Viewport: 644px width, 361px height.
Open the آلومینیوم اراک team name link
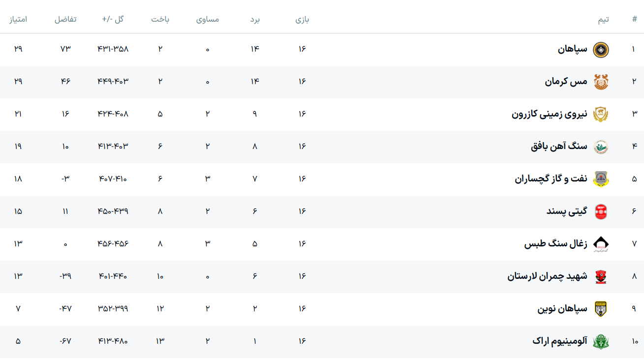point(560,341)
